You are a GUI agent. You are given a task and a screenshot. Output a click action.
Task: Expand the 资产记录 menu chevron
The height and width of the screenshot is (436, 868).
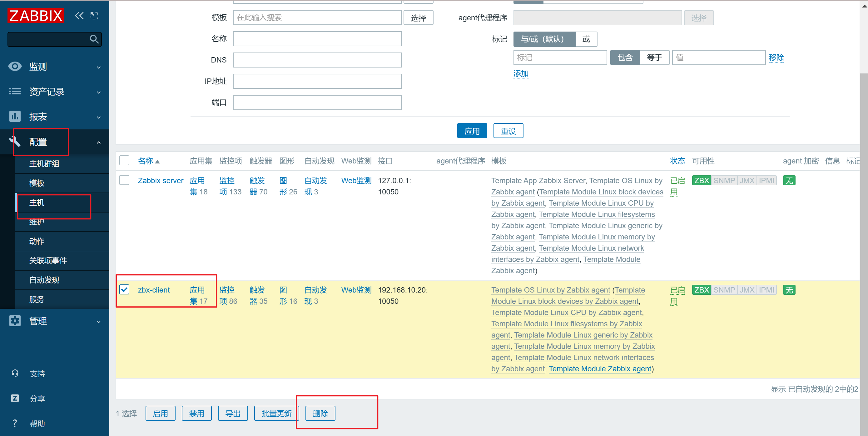pos(98,92)
